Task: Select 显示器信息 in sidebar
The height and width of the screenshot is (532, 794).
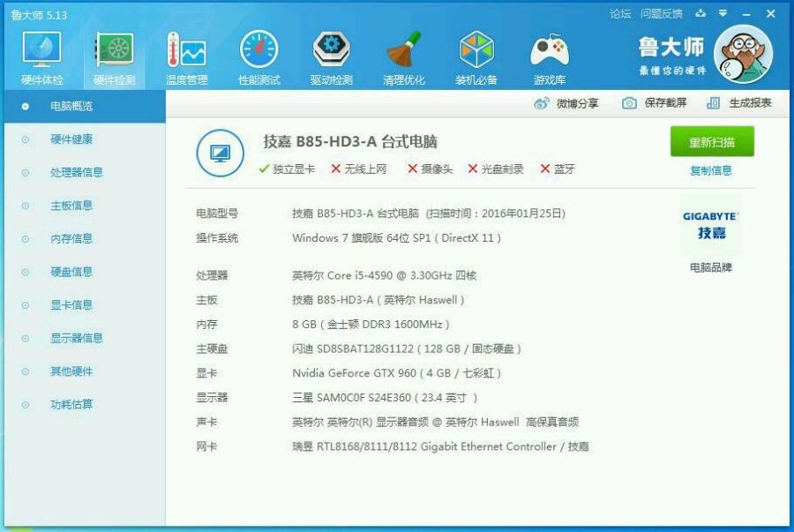Action: click(x=85, y=338)
